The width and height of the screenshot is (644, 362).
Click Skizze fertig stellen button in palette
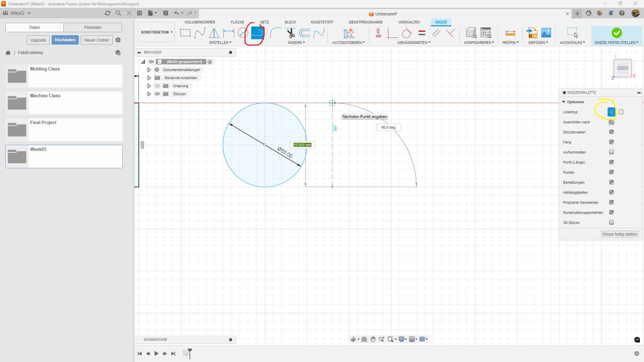pos(620,234)
